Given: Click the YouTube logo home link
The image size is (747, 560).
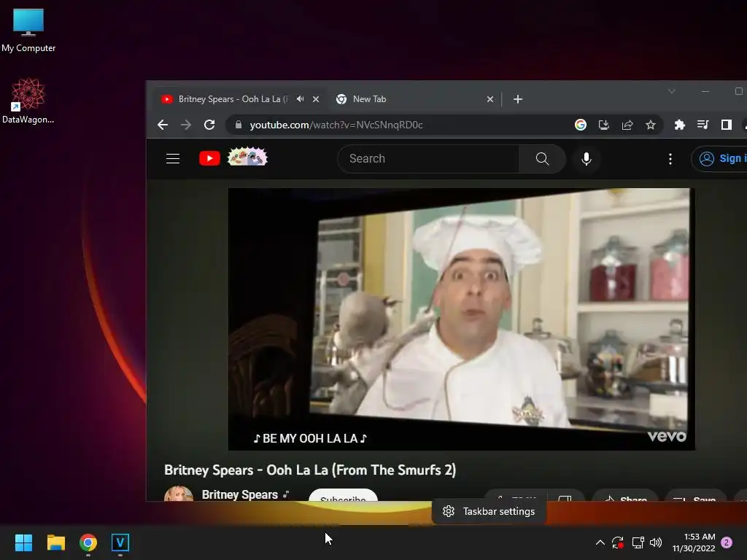Looking at the screenshot, I should point(209,158).
